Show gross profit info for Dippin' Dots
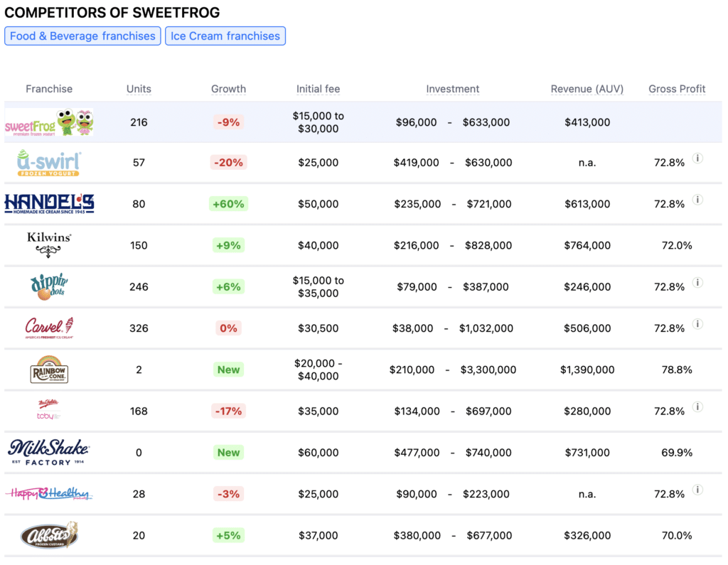Screen dimensions: 728x565 point(697,283)
